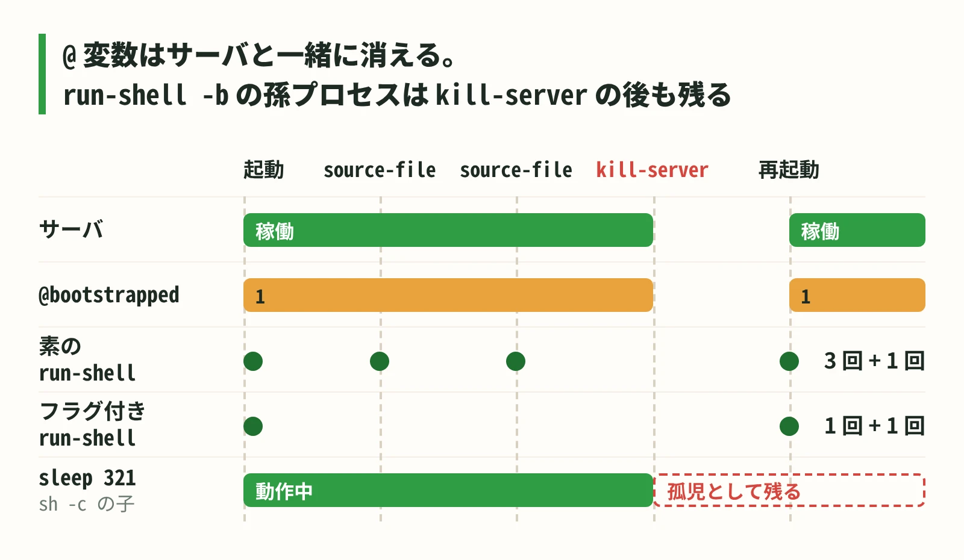Select the green 動作中 sleep bar
This screenshot has height=560, width=964.
(x=448, y=490)
